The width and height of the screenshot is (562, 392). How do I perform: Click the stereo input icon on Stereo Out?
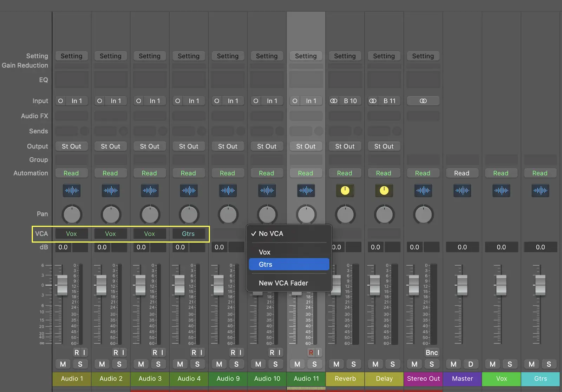423,101
